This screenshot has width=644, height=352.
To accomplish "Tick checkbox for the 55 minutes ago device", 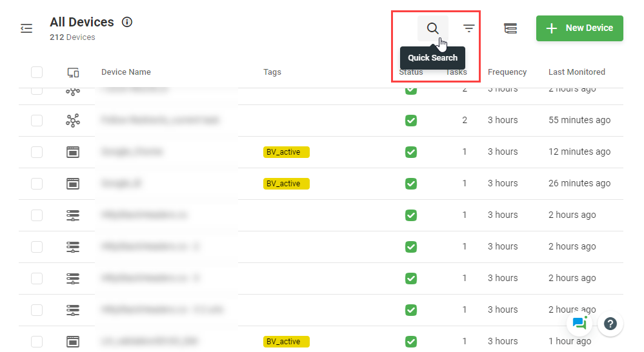I will (37, 121).
